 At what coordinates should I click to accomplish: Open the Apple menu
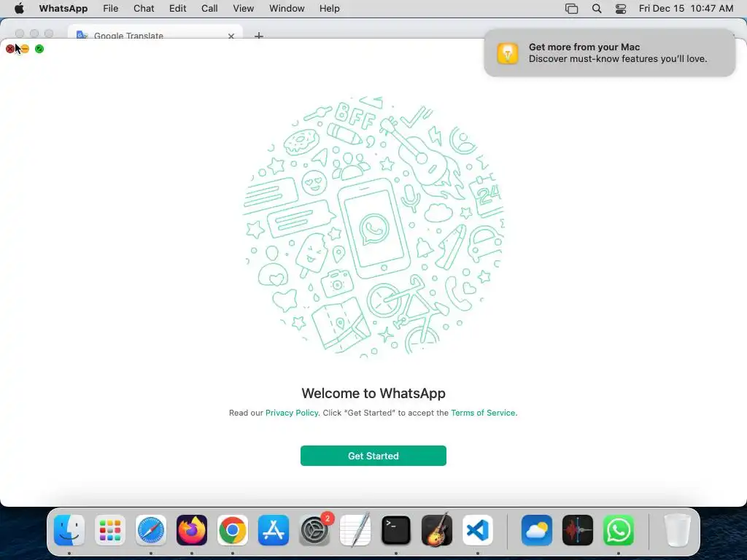pos(19,9)
